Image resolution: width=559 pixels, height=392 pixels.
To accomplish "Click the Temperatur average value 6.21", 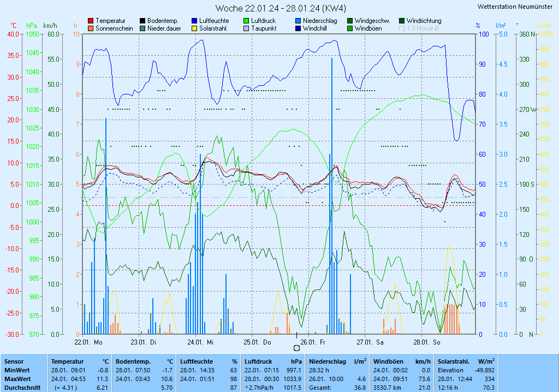I will click(x=102, y=388).
